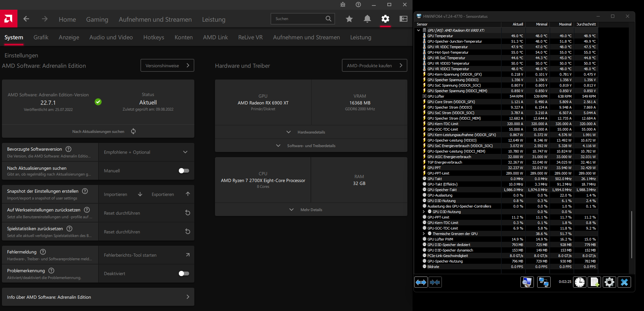Click HWiNFO network computers icon
This screenshot has width=644, height=311.
tap(544, 282)
